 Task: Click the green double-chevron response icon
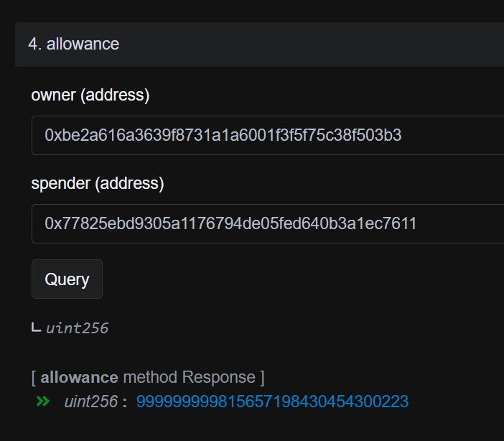(x=43, y=401)
